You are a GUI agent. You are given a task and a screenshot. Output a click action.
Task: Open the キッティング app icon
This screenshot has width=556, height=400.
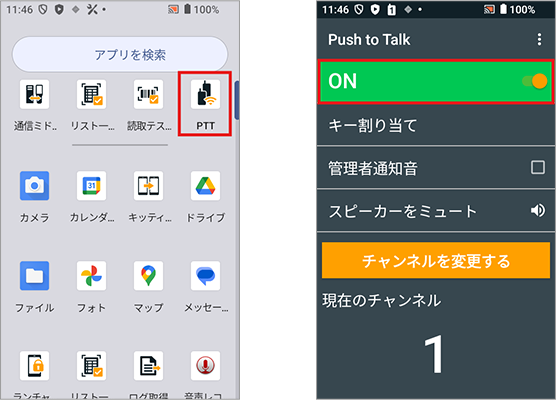coord(149,186)
